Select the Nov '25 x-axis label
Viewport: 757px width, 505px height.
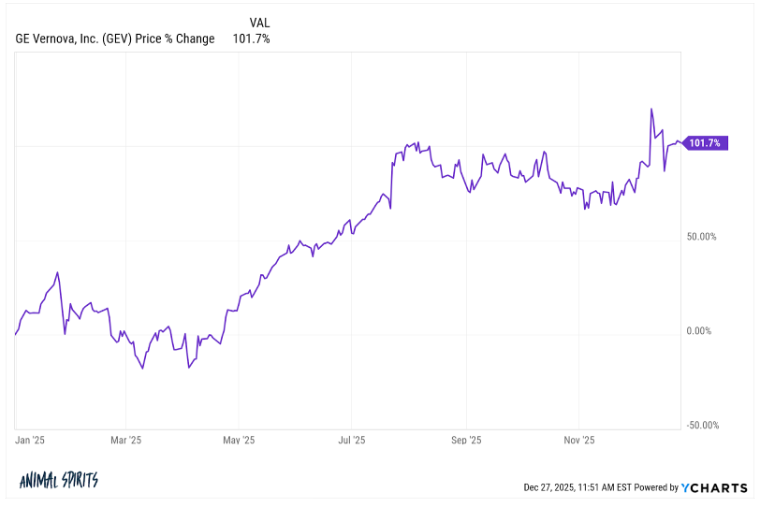[x=579, y=439]
